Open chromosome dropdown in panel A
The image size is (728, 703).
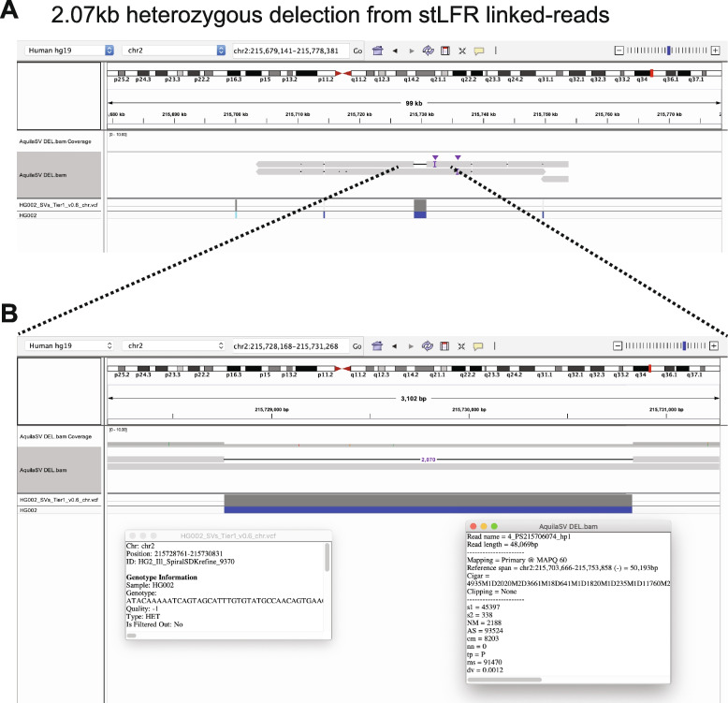pyautogui.click(x=175, y=51)
